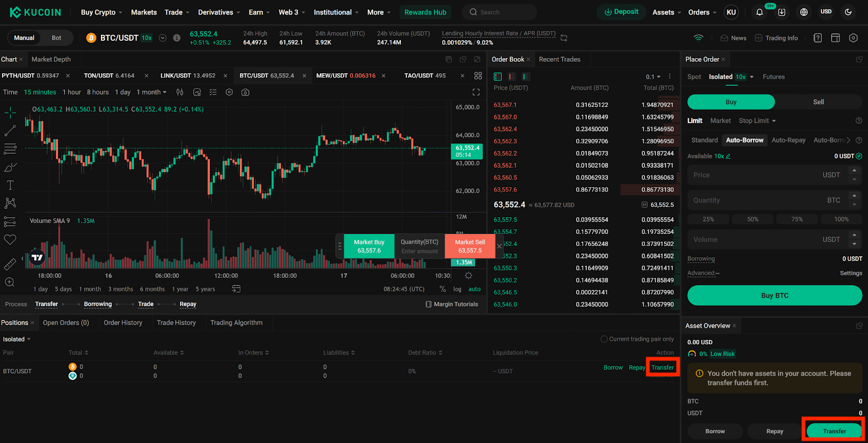Open order book 0.1 precision dropdown
Viewport: 868px width, 443px height.
coord(653,77)
